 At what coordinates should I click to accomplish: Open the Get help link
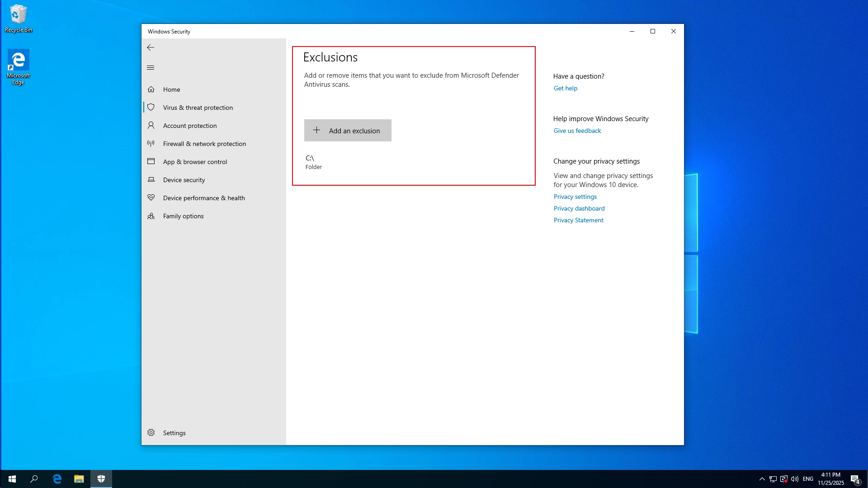tap(565, 88)
